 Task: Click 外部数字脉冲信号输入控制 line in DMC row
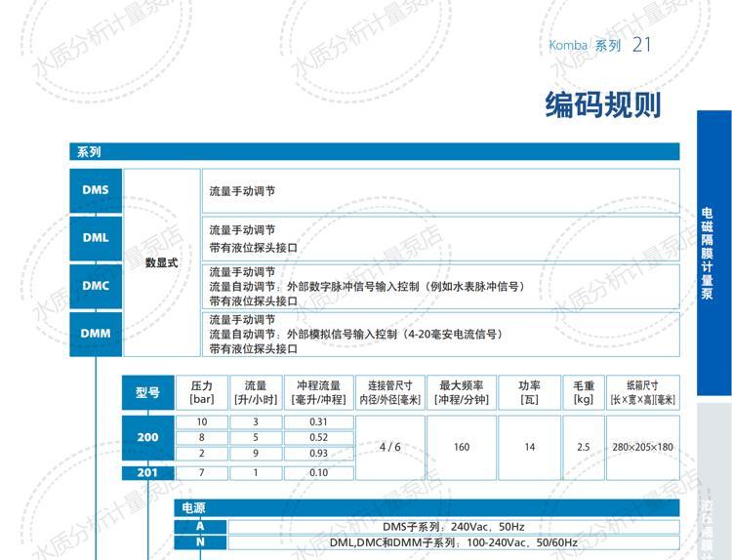(x=367, y=287)
